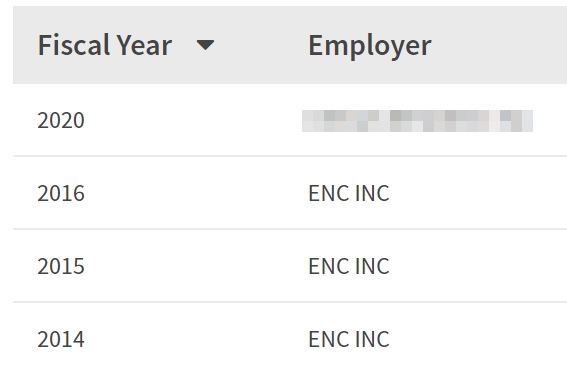Sort by the Employer column header

click(370, 46)
